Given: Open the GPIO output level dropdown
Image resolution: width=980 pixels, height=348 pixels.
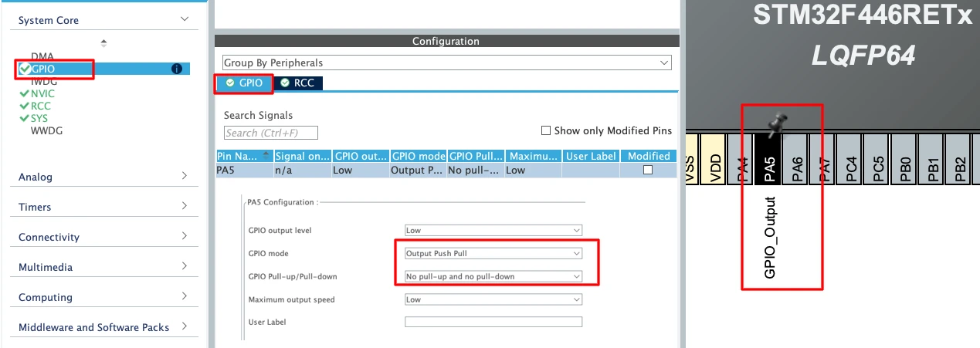Looking at the screenshot, I should [493, 230].
